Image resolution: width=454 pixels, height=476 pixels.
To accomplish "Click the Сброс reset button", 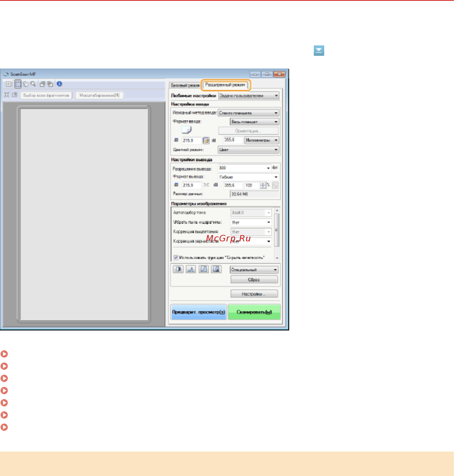I will coord(254,280).
